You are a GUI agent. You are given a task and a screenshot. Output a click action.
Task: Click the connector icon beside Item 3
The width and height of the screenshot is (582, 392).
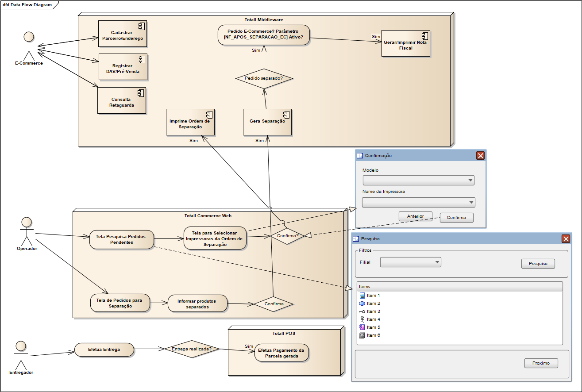click(362, 311)
